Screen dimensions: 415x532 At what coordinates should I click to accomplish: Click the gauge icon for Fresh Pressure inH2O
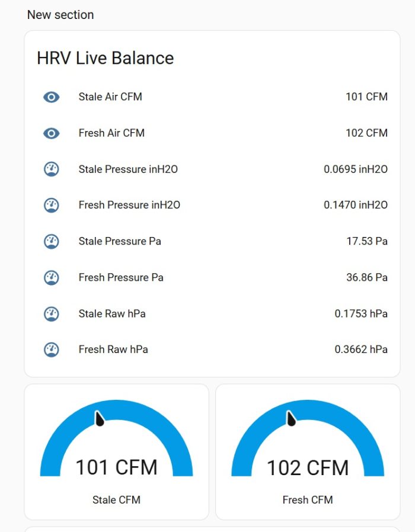[x=51, y=205]
